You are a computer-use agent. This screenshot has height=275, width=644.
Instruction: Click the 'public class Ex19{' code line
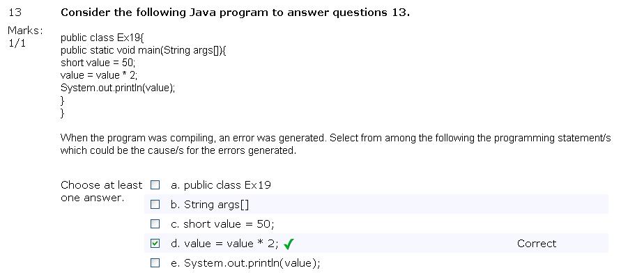coord(102,38)
